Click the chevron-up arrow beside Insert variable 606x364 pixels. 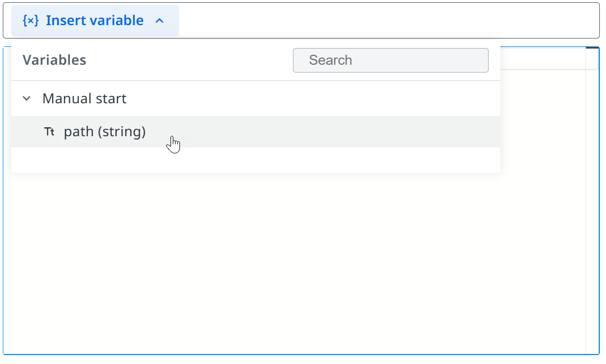pyautogui.click(x=160, y=21)
